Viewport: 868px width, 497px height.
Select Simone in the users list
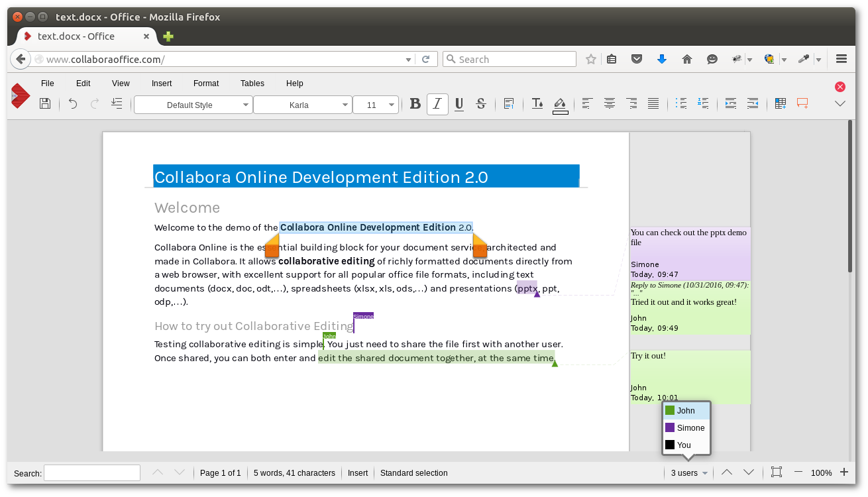click(x=686, y=428)
